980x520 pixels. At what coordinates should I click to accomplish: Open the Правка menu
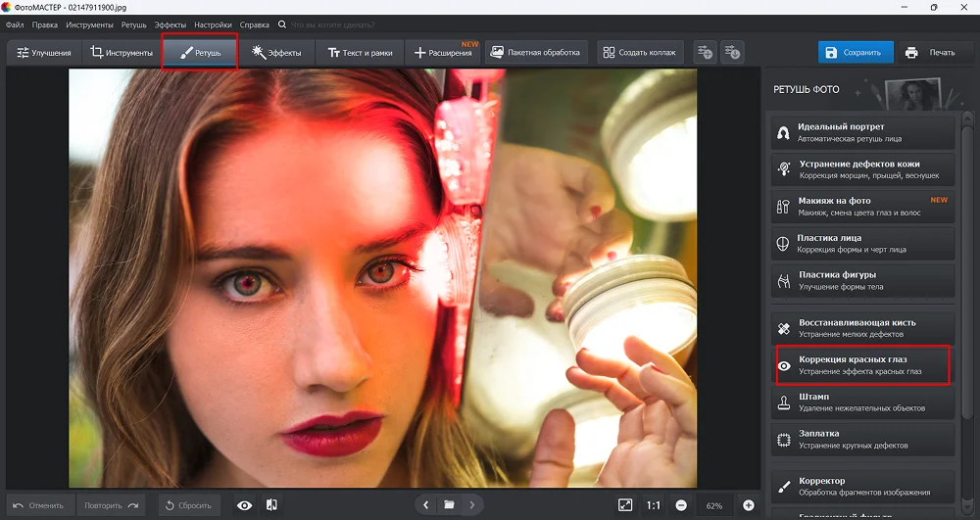(44, 24)
